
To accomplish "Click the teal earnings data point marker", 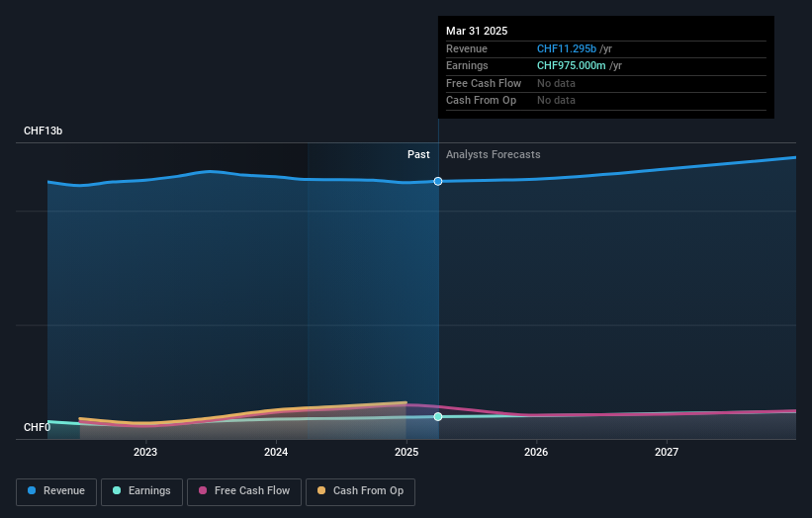I will point(438,416).
